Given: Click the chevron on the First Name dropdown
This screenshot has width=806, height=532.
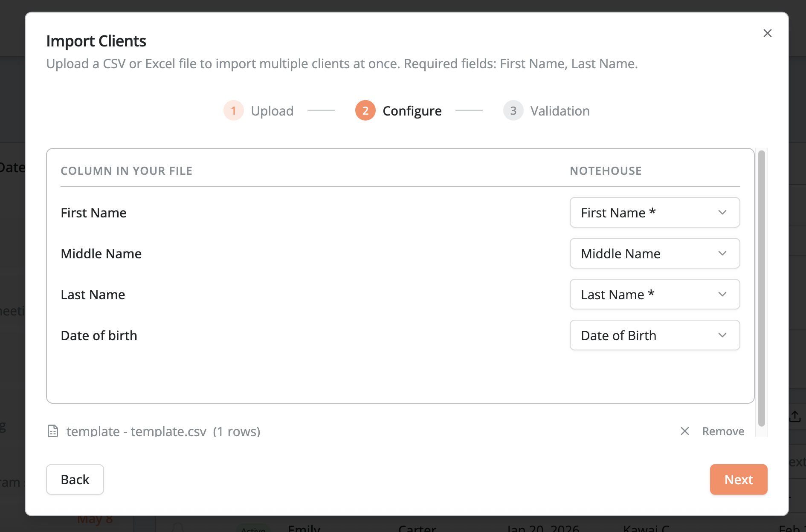Looking at the screenshot, I should 722,212.
